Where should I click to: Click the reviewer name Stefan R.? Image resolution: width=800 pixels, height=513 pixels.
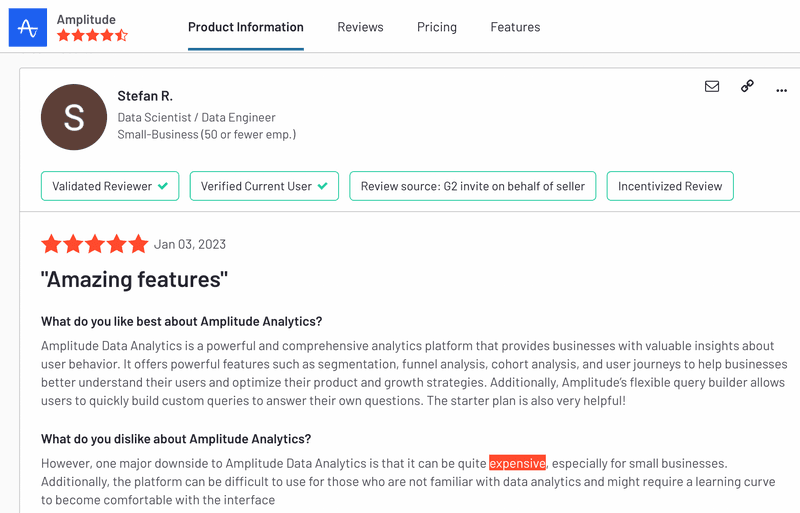pos(145,96)
